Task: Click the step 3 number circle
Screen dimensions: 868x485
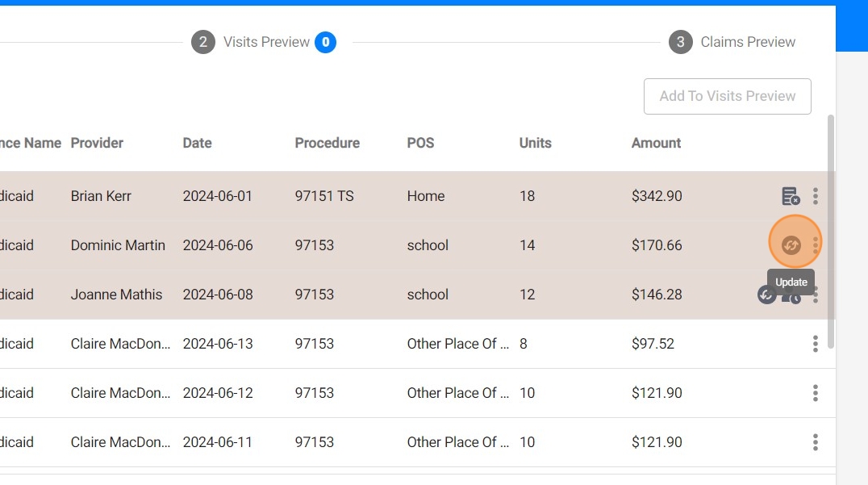Action: point(680,42)
